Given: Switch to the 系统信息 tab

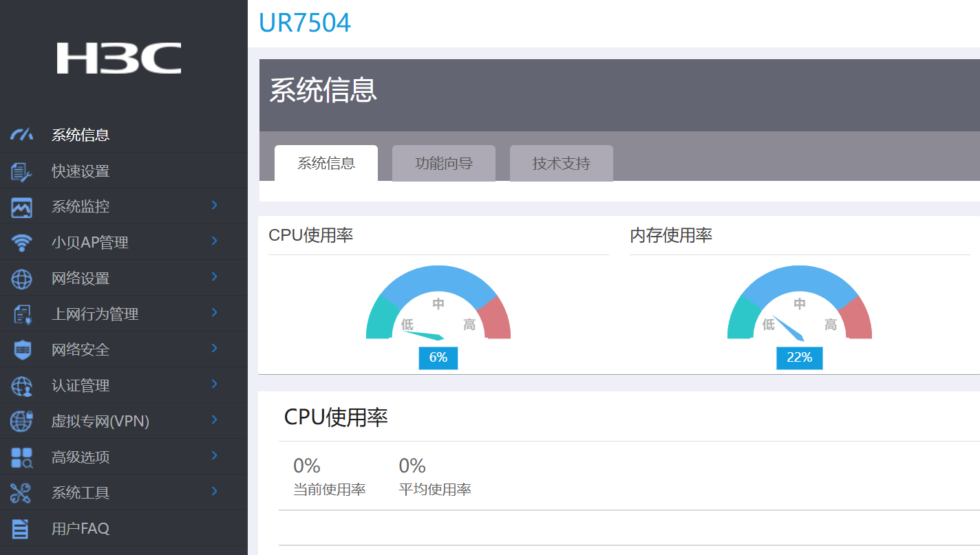Looking at the screenshot, I should 326,163.
